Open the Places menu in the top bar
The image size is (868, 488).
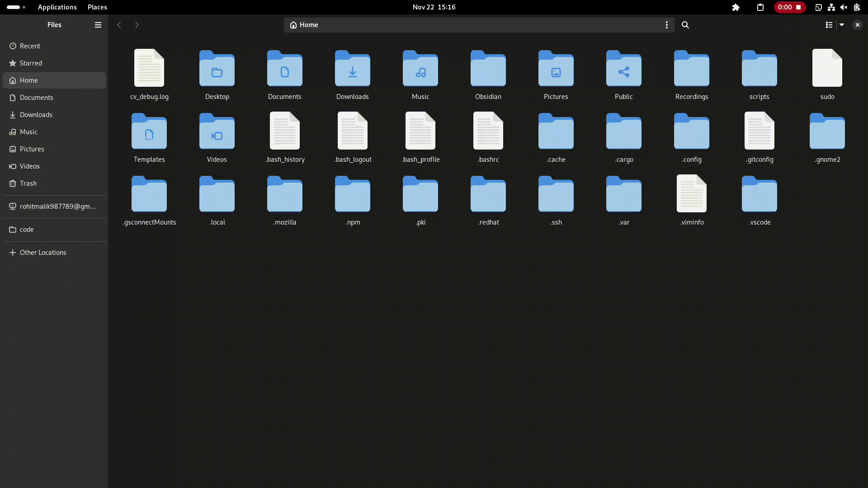click(x=97, y=7)
